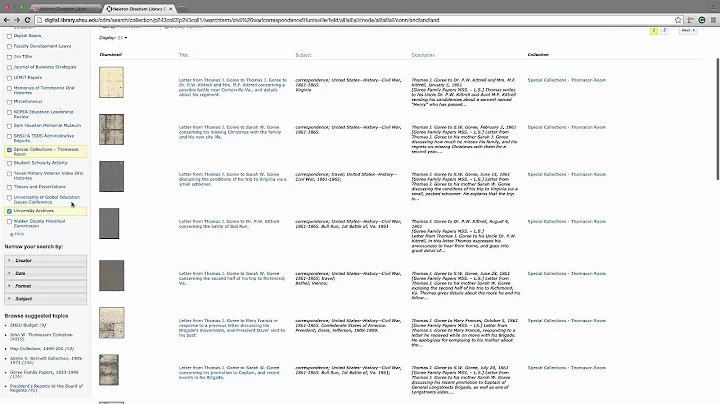The width and height of the screenshot is (720, 404).
Task: Open letter about second half Richmond trip
Action: (232, 278)
